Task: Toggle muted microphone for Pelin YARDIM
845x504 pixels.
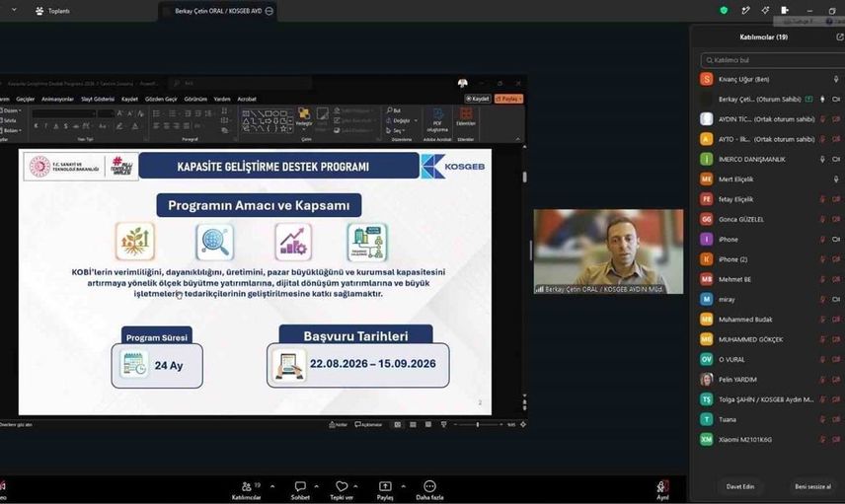Action: [822, 380]
